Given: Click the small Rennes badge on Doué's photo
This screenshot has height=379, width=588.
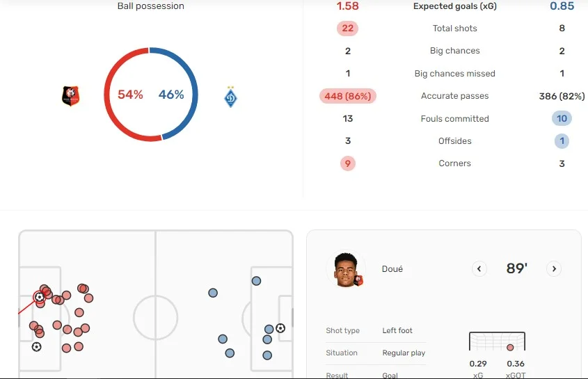Looking at the screenshot, I should (358, 280).
